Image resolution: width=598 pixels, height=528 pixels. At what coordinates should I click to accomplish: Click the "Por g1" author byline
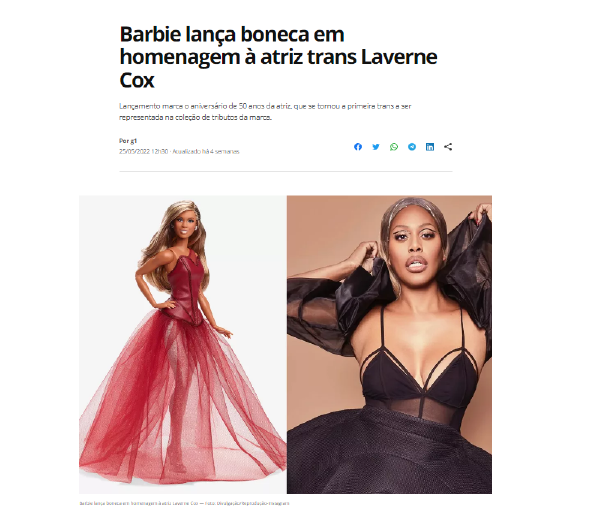[128, 141]
